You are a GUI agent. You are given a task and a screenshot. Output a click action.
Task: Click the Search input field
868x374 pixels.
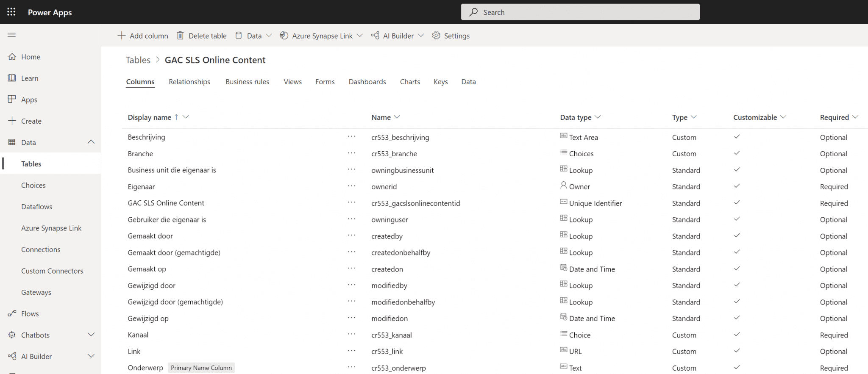[x=580, y=12]
